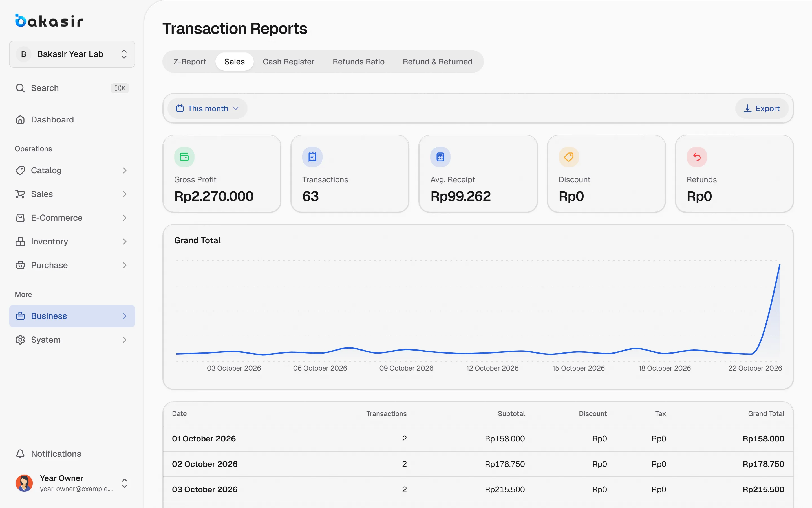Click the Notifications bell icon
Screen dimensions: 812x508
(x=20, y=454)
